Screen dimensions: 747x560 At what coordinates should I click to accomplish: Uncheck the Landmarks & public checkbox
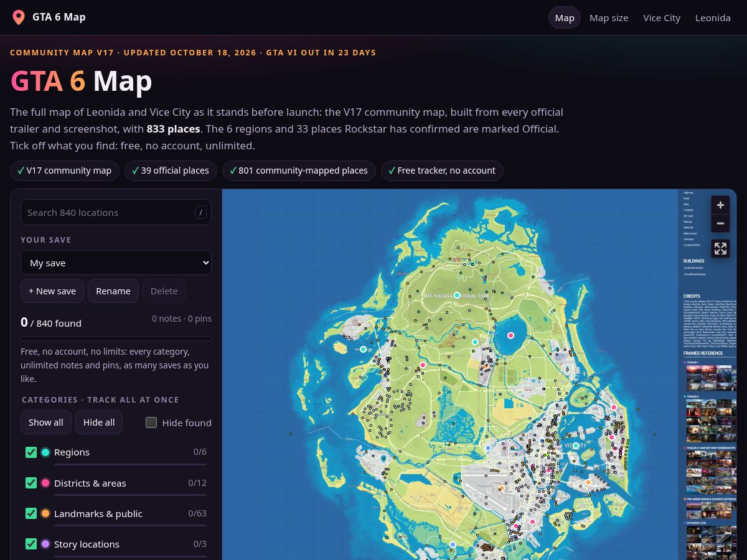tap(31, 513)
